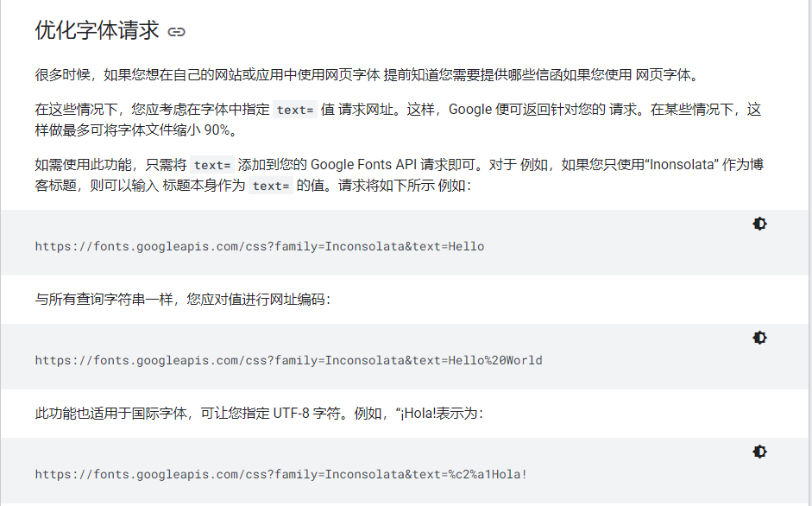
Task: Click the ¡Hola! text in the paragraph
Action: click(x=420, y=414)
